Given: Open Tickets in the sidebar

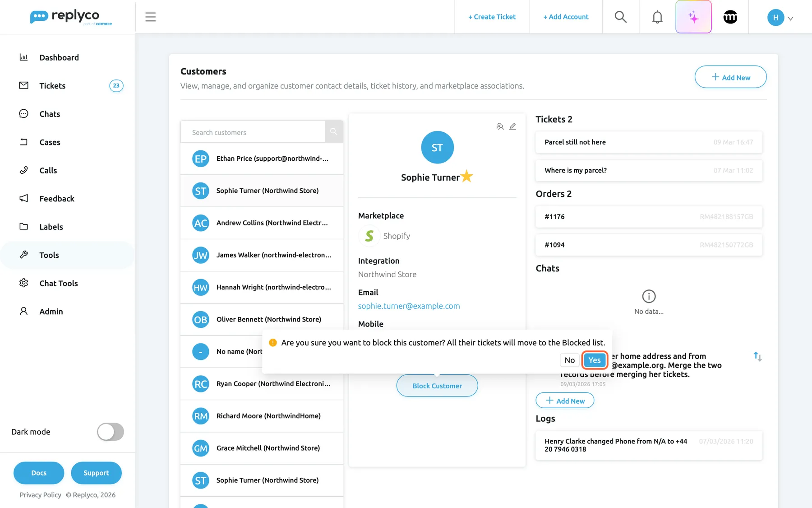Looking at the screenshot, I should (68, 86).
